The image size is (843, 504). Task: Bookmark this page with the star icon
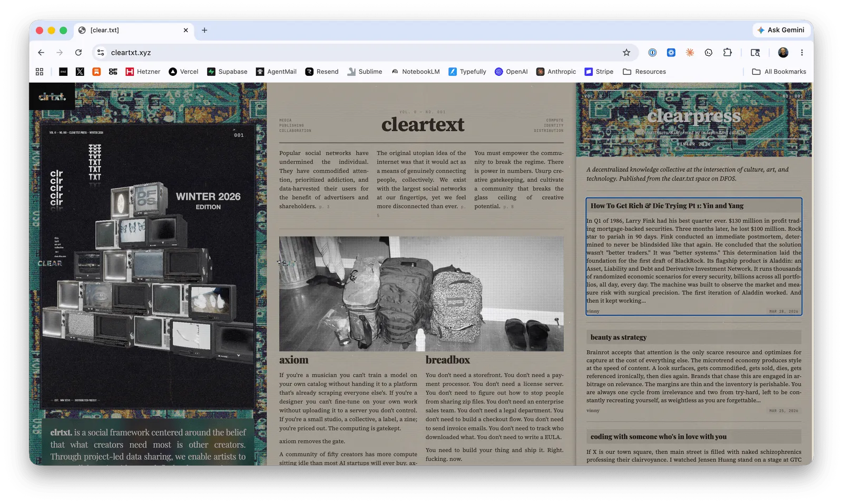click(x=626, y=53)
